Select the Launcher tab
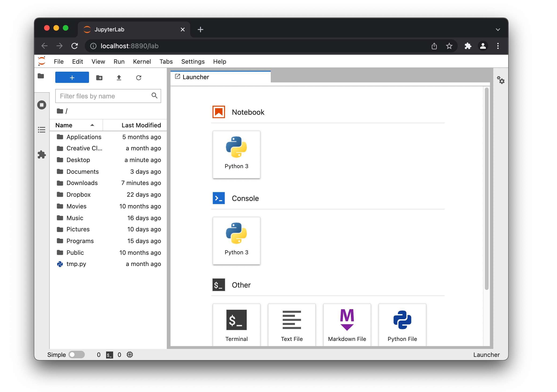 220,77
